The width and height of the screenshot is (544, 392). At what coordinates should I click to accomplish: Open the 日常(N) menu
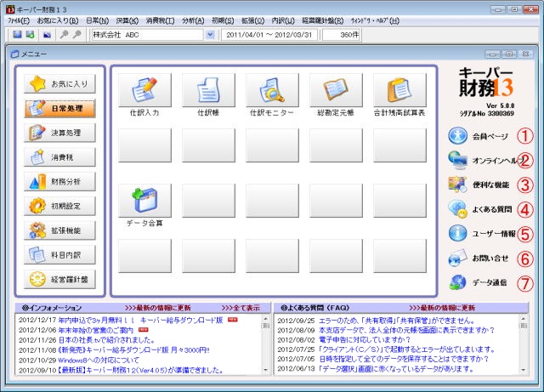(98, 20)
